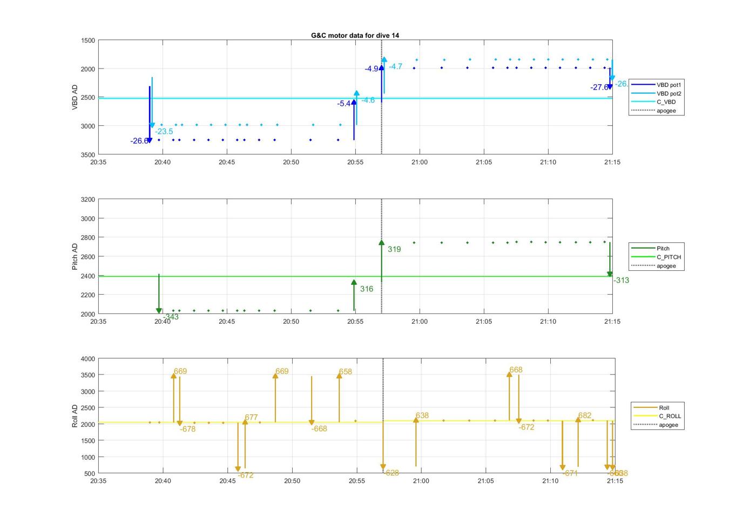Click the "682" roll annotation
Screen dimensions: 756x532
pos(585,416)
